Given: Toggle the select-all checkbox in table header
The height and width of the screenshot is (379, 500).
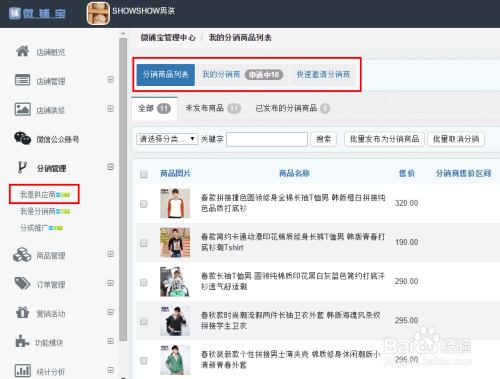Looking at the screenshot, I should pyautogui.click(x=144, y=174).
